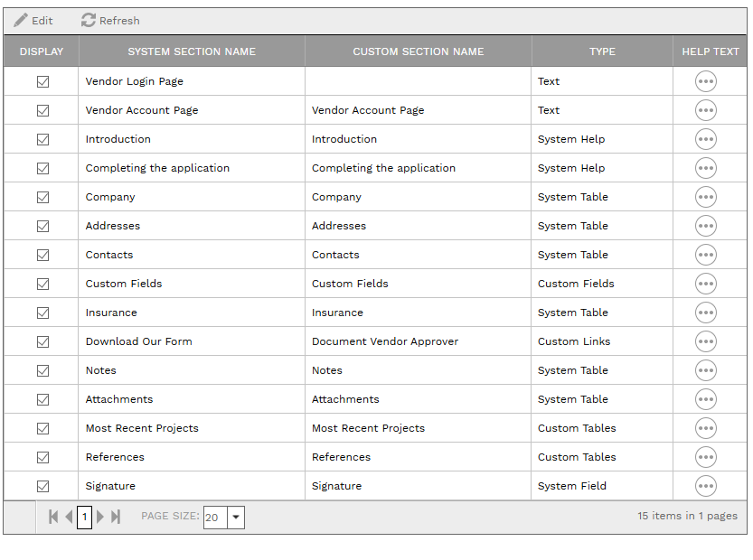This screenshot has height=560, width=753.
Task: Click the Refresh button label
Action: coord(117,20)
